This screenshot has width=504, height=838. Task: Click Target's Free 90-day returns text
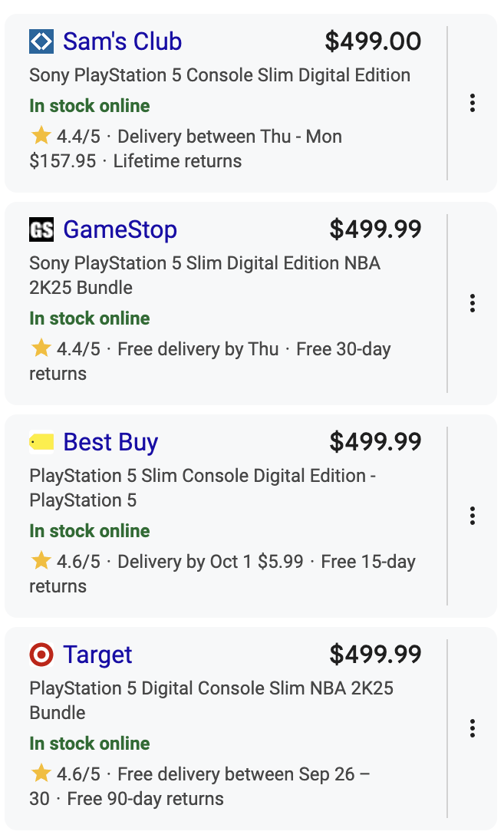pyautogui.click(x=146, y=799)
